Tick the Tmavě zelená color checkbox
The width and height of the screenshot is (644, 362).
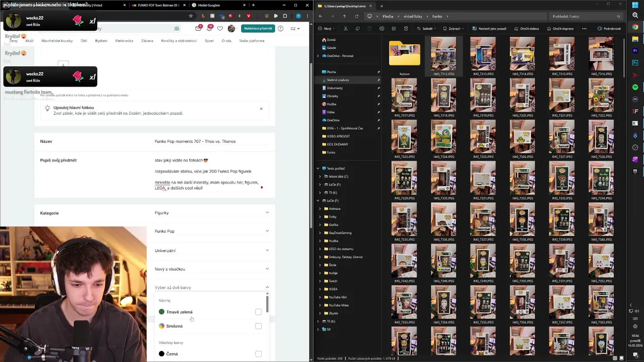tap(258, 312)
